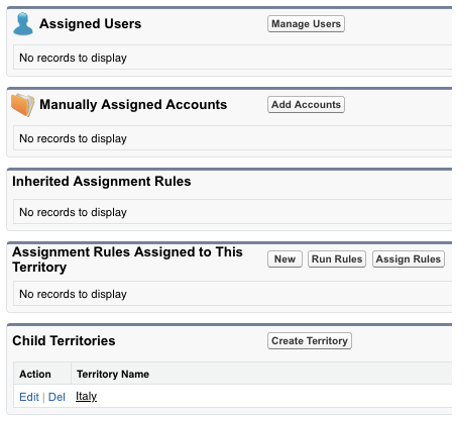Viewport: 469px width, 426px height.
Task: Click the Add Accounts button
Action: click(306, 105)
